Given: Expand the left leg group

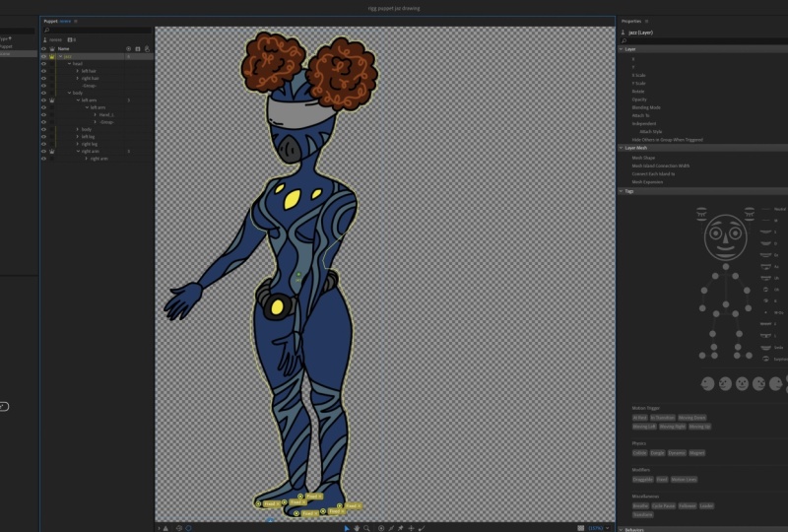Looking at the screenshot, I should [x=78, y=137].
